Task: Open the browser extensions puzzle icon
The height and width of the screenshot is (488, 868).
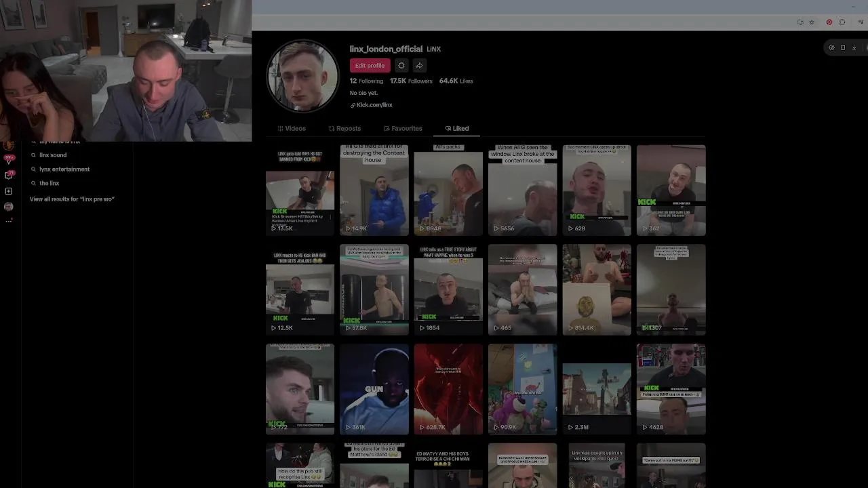Action: (x=842, y=22)
